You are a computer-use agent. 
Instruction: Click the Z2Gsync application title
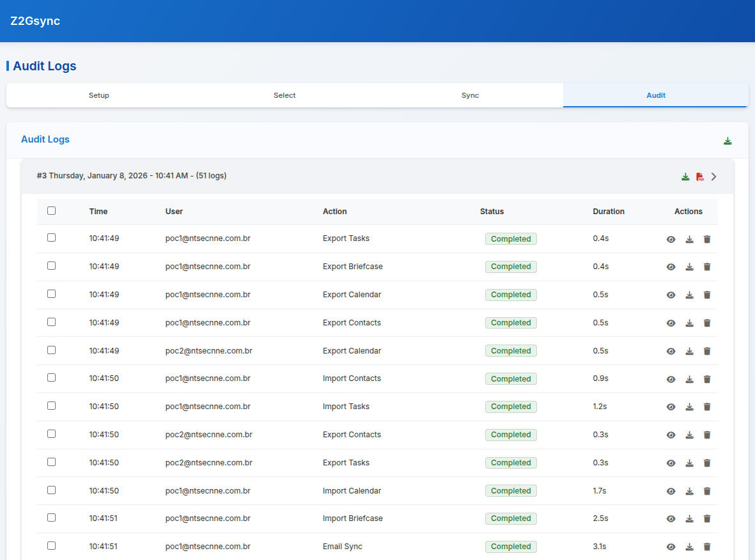coord(35,20)
